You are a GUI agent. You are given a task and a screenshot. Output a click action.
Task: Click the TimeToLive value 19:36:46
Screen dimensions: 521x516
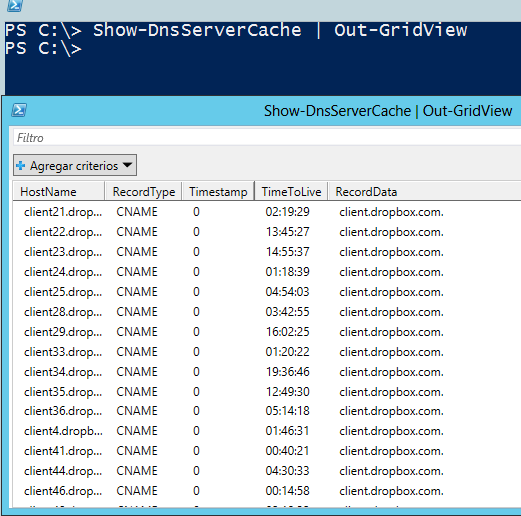[287, 372]
